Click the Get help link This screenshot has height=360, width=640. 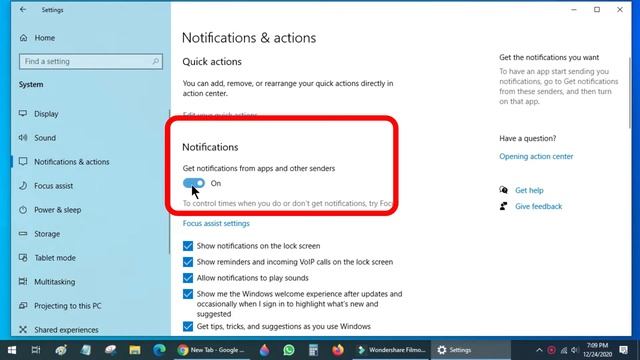tap(529, 190)
